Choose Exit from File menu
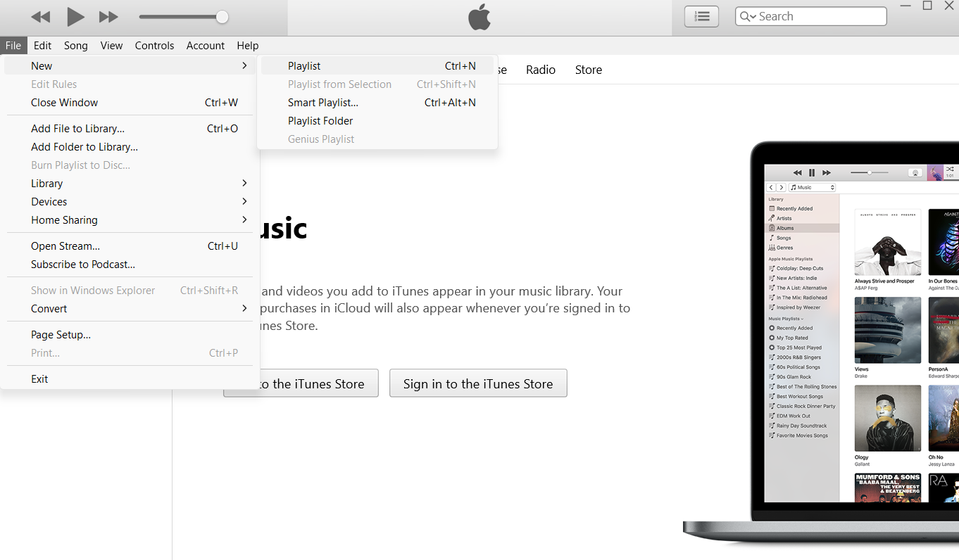959x560 pixels. 130,378
